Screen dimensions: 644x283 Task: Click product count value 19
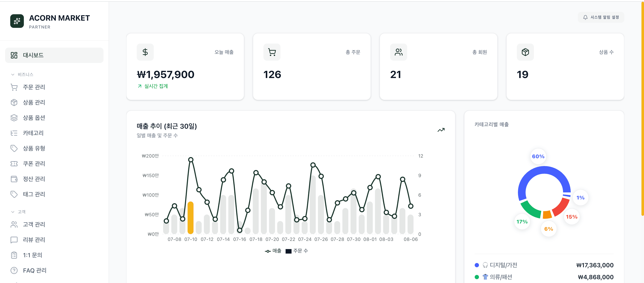(x=522, y=74)
